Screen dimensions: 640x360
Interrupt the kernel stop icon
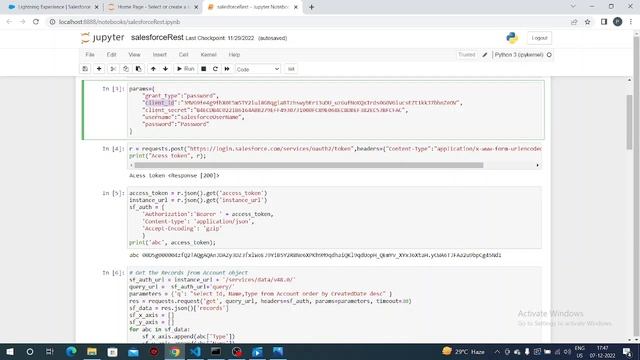(203, 69)
